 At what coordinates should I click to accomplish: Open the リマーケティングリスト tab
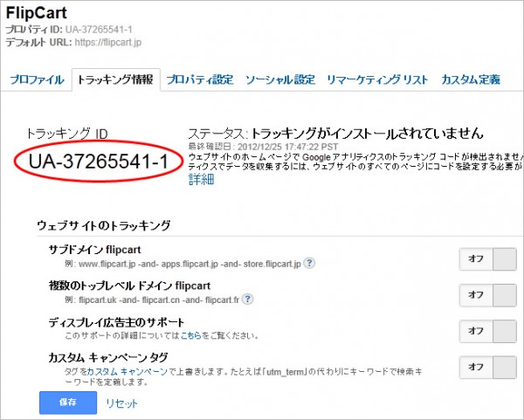pyautogui.click(x=377, y=79)
